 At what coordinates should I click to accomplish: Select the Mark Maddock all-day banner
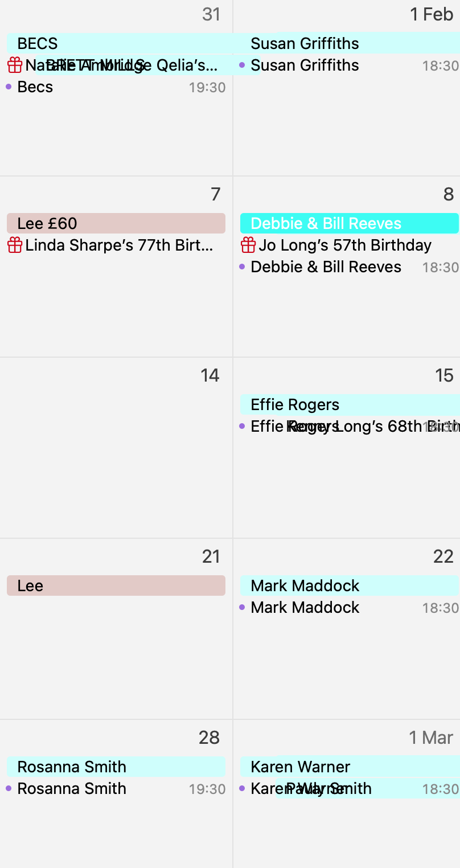coord(348,586)
